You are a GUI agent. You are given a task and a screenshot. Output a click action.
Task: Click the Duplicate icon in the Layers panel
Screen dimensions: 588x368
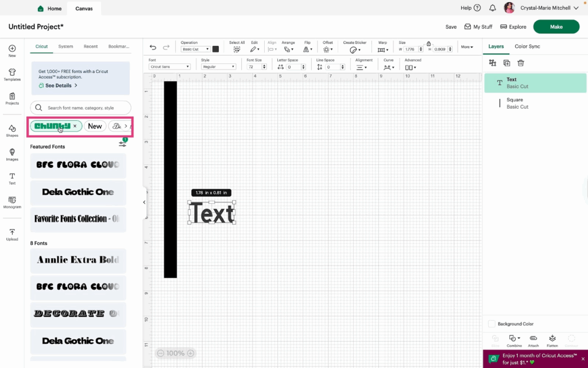[506, 63]
